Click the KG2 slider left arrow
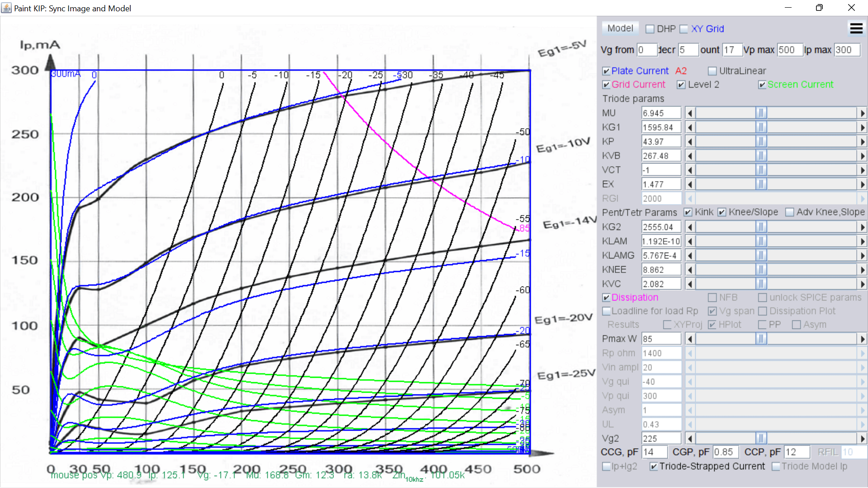 (690, 227)
